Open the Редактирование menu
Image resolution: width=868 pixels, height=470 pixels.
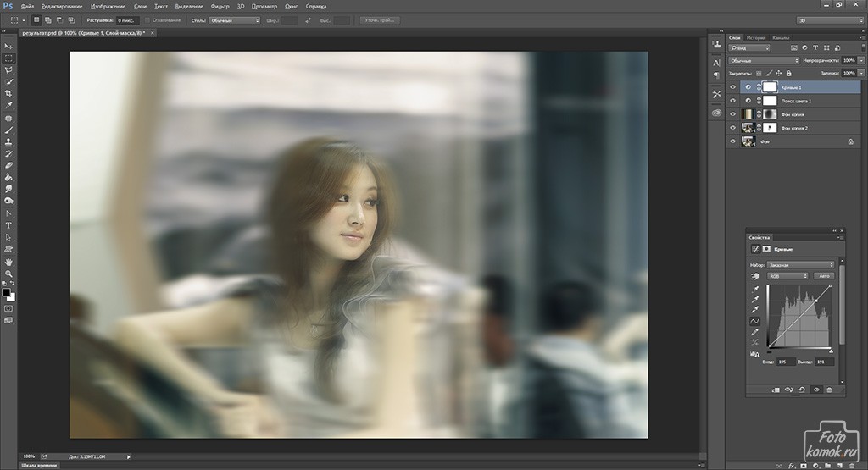tap(61, 7)
